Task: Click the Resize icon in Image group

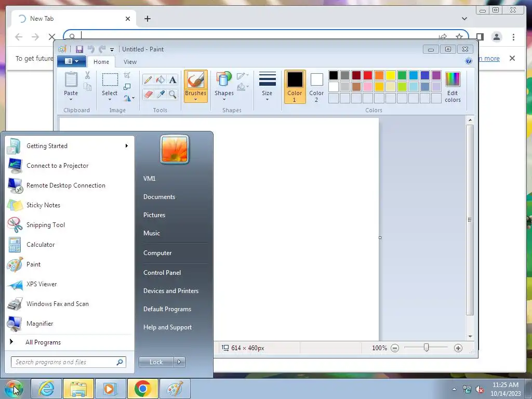Action: pos(127,87)
